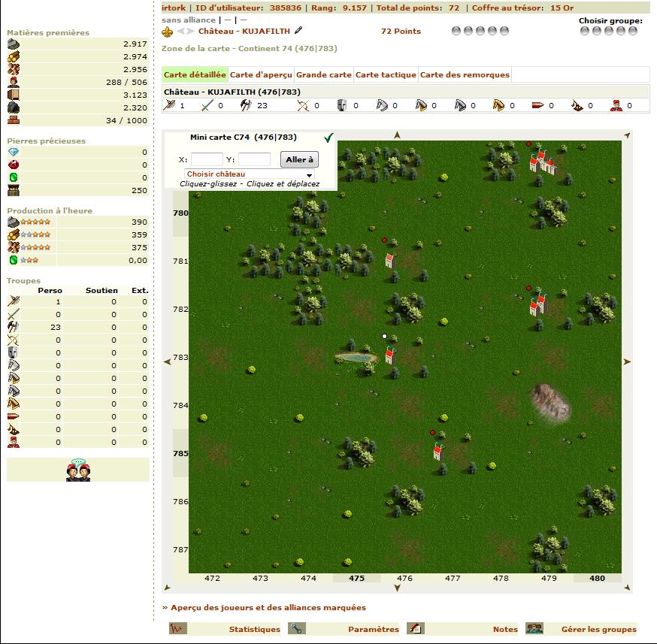Open Statistiques chart icon
657x644 pixels.
click(x=177, y=629)
